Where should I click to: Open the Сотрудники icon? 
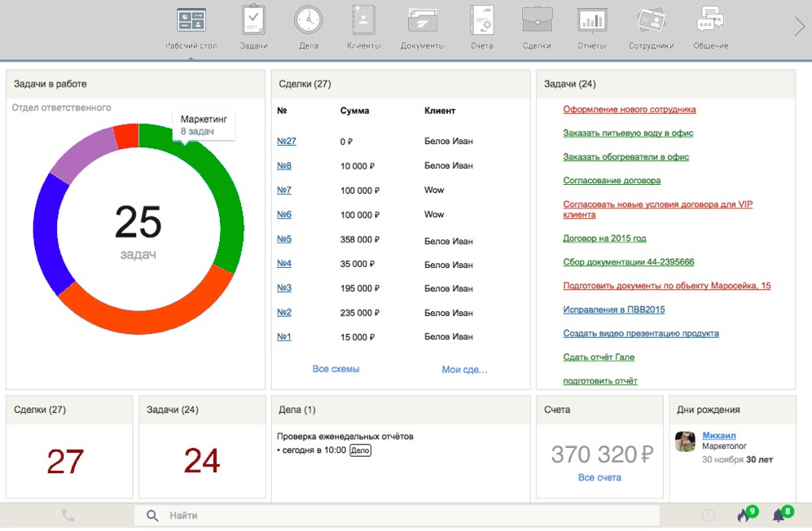(x=651, y=20)
